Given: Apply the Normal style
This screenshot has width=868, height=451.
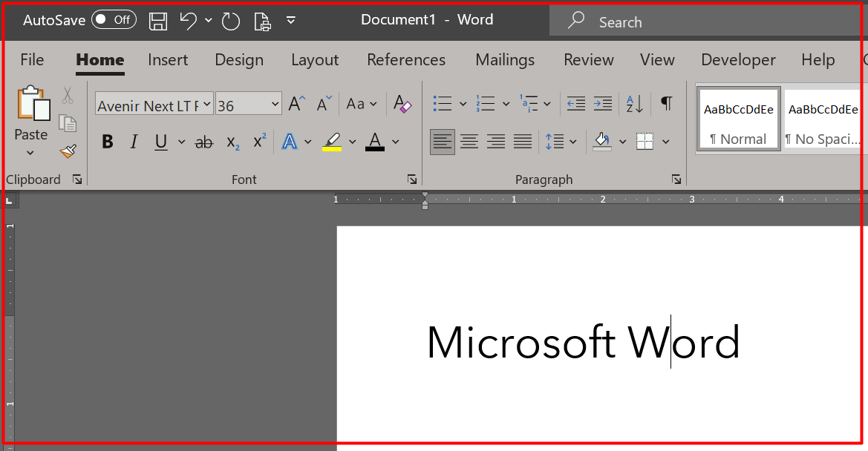Looking at the screenshot, I should coord(739,119).
